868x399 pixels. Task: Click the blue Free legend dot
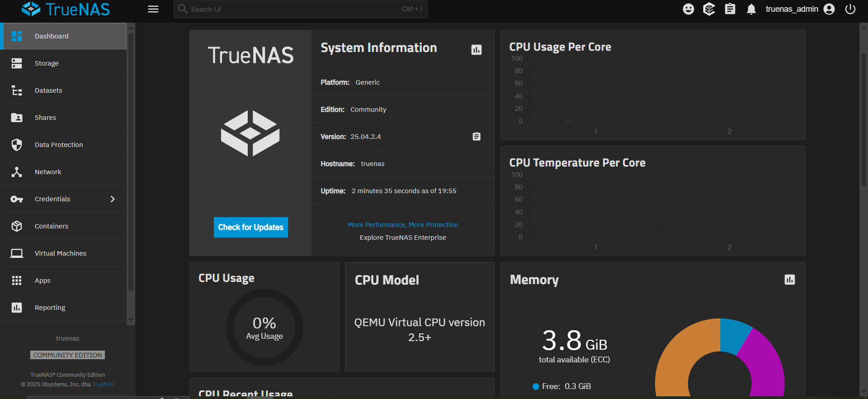(x=536, y=386)
